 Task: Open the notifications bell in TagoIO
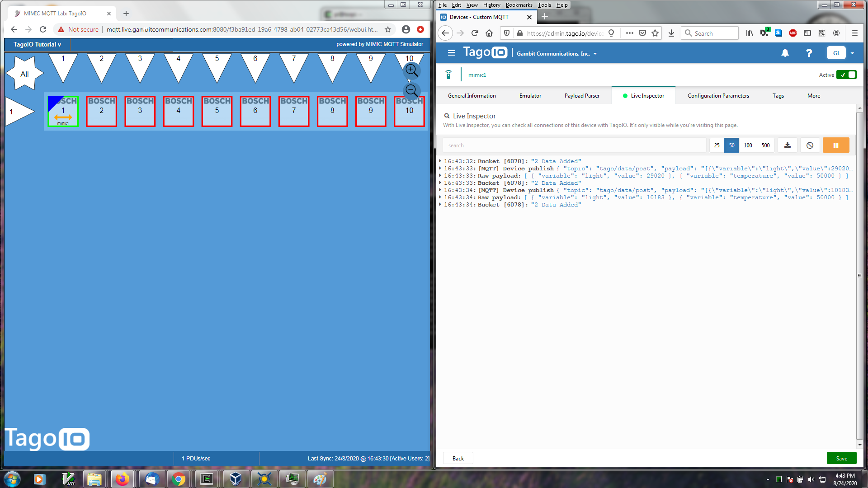pos(785,53)
